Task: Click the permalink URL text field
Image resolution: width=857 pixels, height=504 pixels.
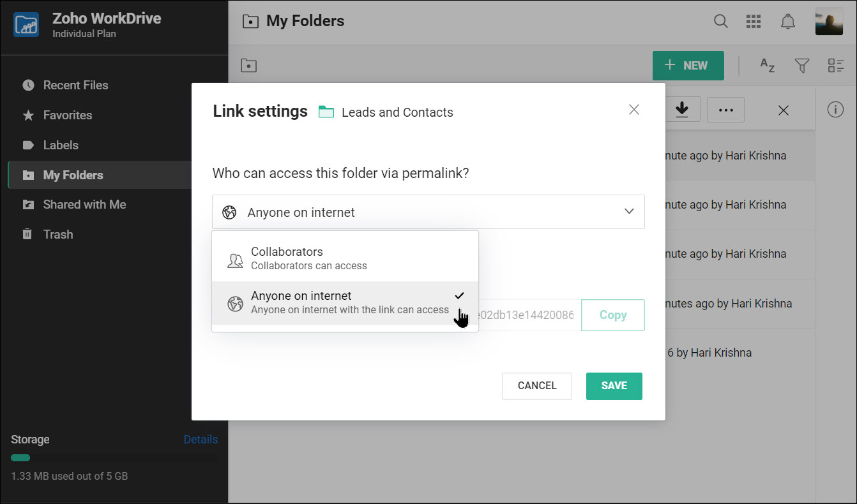Action: 529,315
